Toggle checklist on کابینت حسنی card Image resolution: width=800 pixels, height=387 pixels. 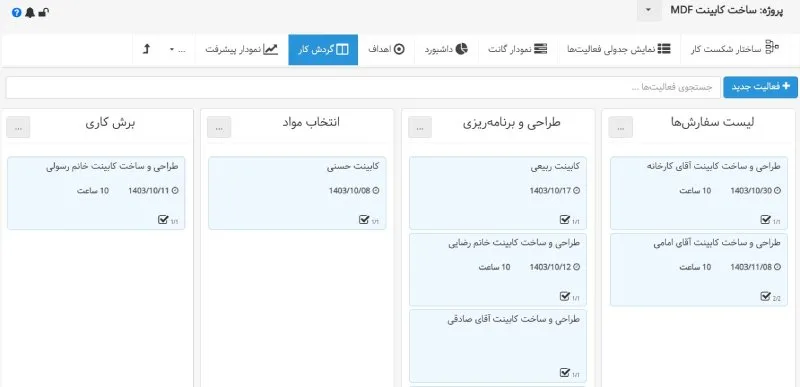pos(364,220)
